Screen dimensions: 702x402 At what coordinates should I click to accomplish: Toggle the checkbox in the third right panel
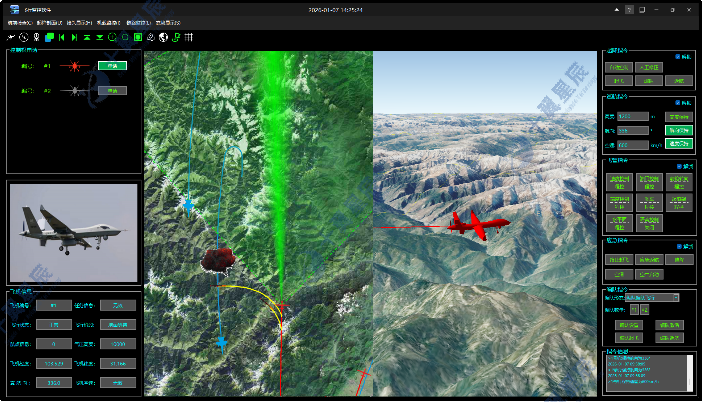[x=679, y=165]
